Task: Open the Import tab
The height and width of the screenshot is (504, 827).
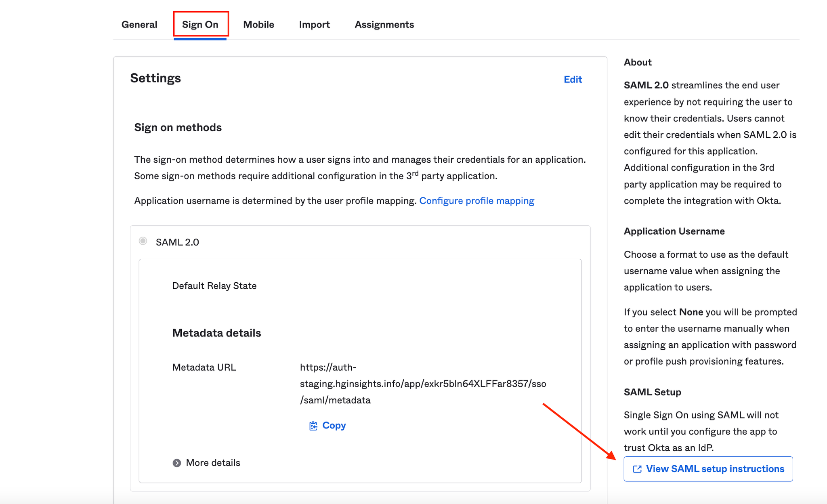Action: (x=314, y=25)
